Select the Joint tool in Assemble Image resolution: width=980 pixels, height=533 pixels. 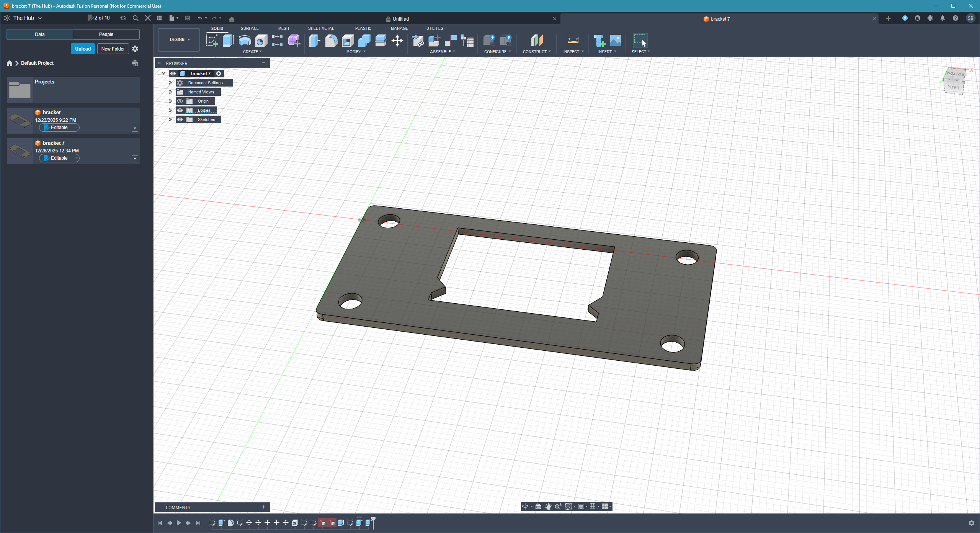pos(451,40)
